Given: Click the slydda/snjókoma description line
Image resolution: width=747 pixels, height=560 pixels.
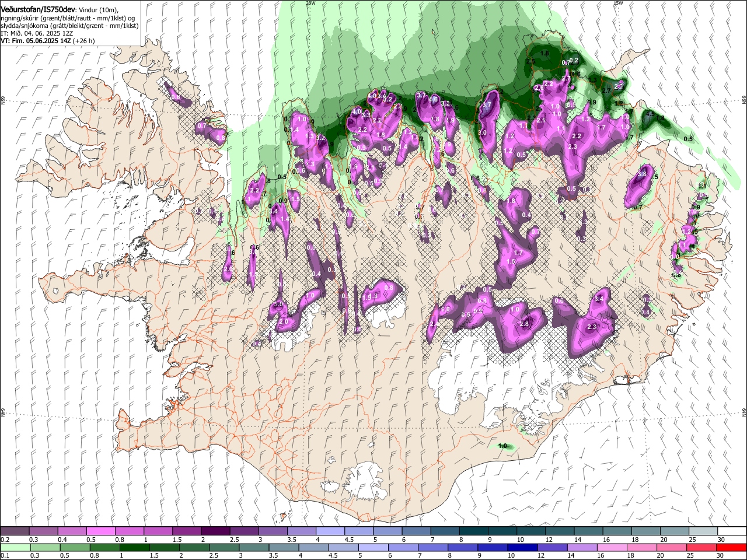Looking at the screenshot, I should coord(69,26).
